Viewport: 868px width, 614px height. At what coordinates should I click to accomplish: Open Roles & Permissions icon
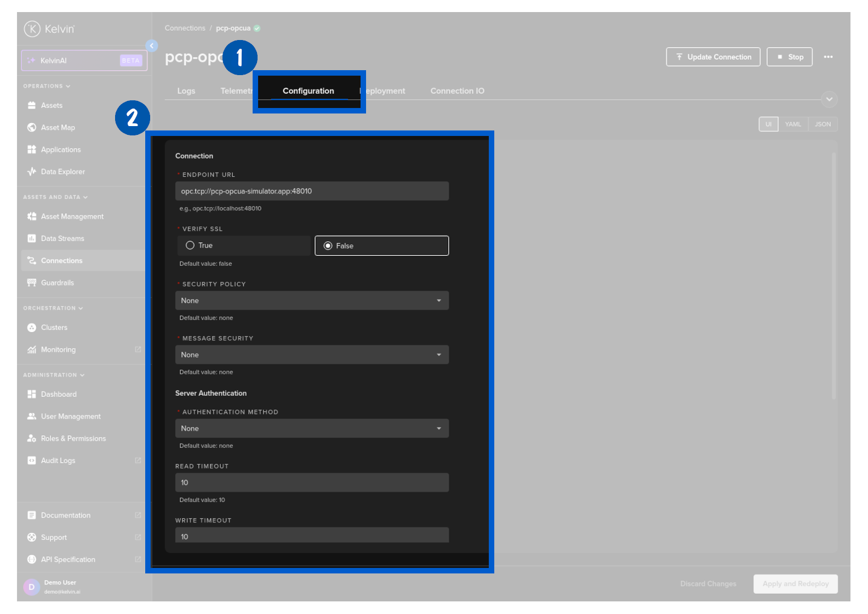pos(32,439)
